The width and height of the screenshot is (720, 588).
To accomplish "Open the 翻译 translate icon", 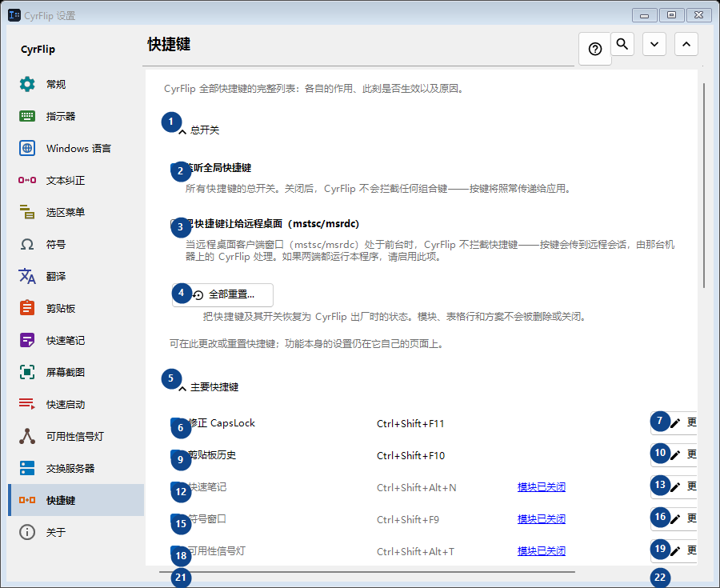I will tap(27, 276).
